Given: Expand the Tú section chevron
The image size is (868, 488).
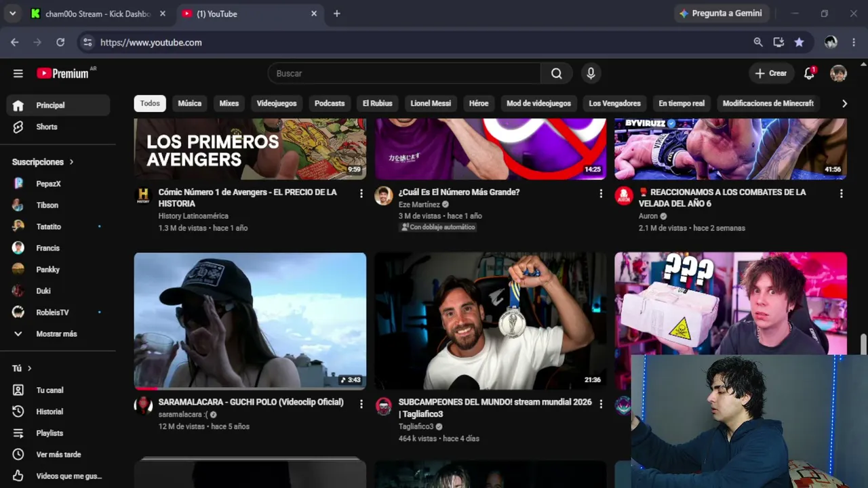Looking at the screenshot, I should tap(29, 368).
